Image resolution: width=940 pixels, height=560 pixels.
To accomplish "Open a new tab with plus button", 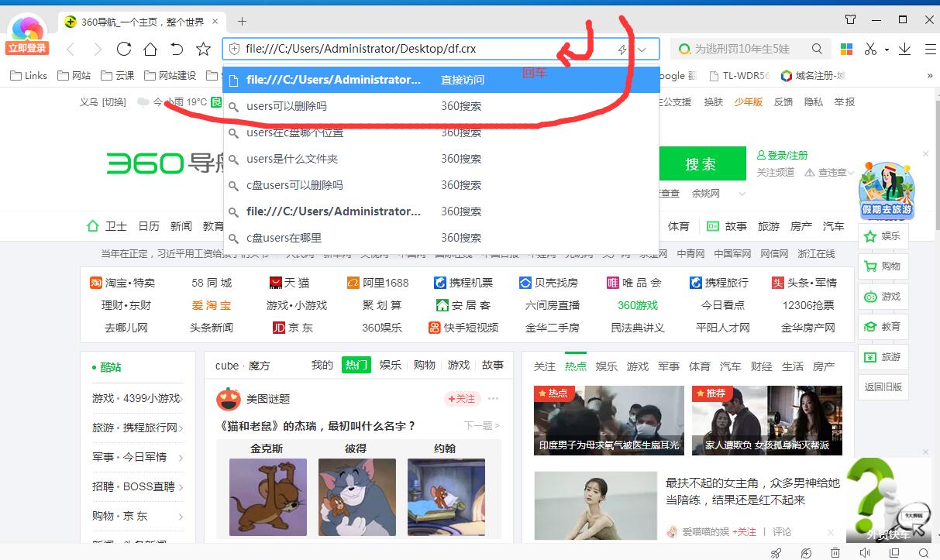I will click(242, 22).
